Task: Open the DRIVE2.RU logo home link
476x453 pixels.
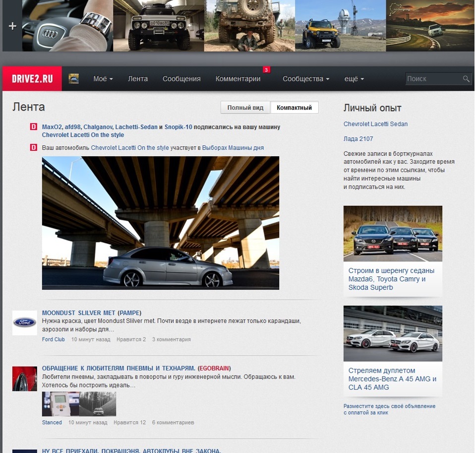Action: (x=32, y=79)
